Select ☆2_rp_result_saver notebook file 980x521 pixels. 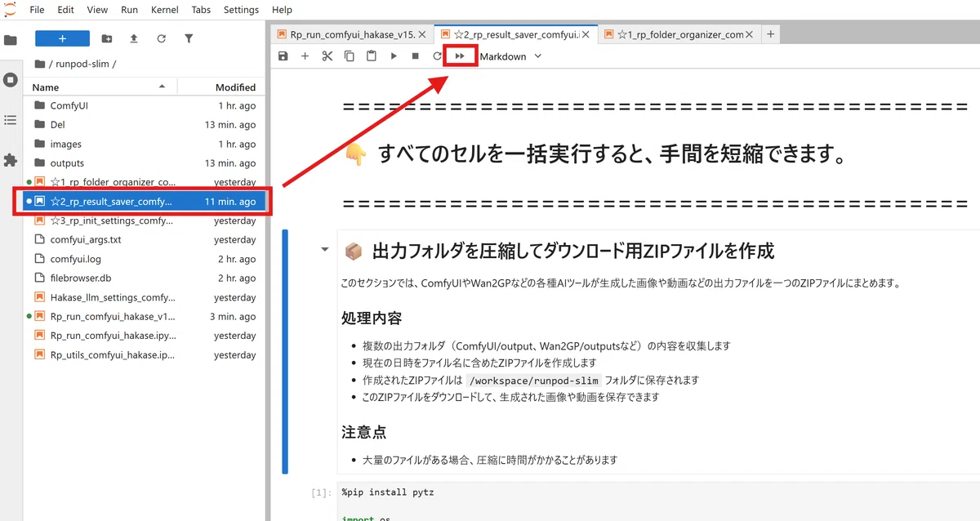(144, 202)
